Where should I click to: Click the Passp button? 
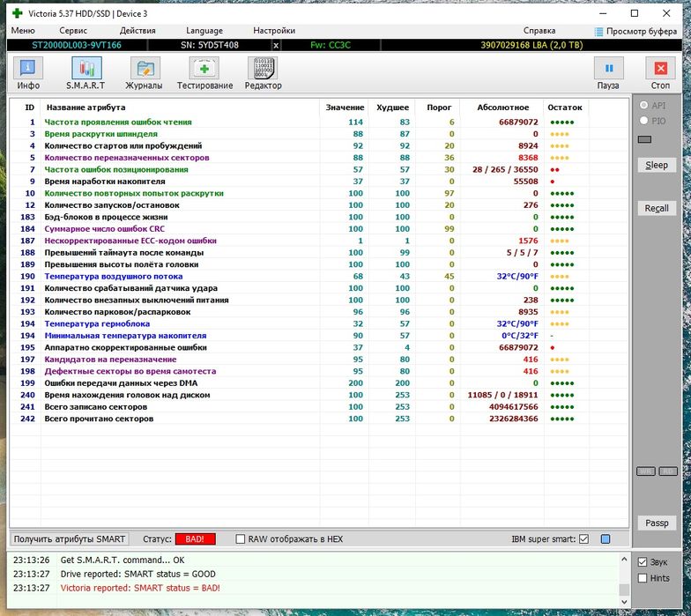pos(657,523)
